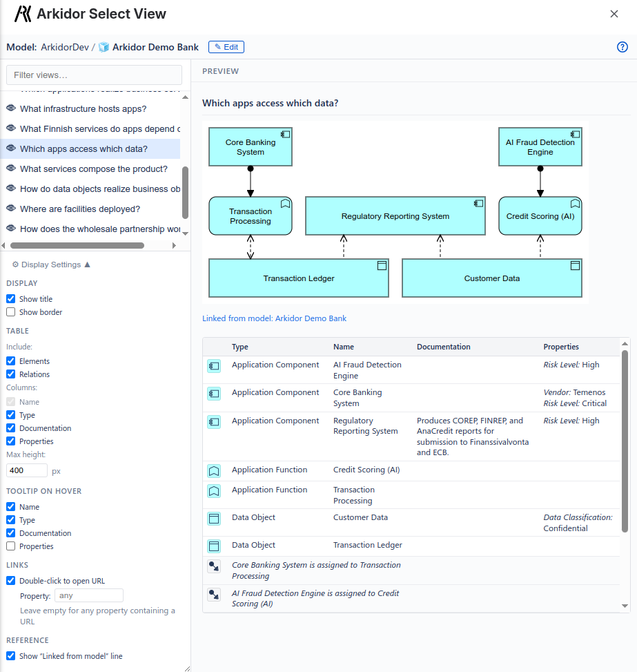
Task: Open the help question mark icon
Action: [x=622, y=47]
